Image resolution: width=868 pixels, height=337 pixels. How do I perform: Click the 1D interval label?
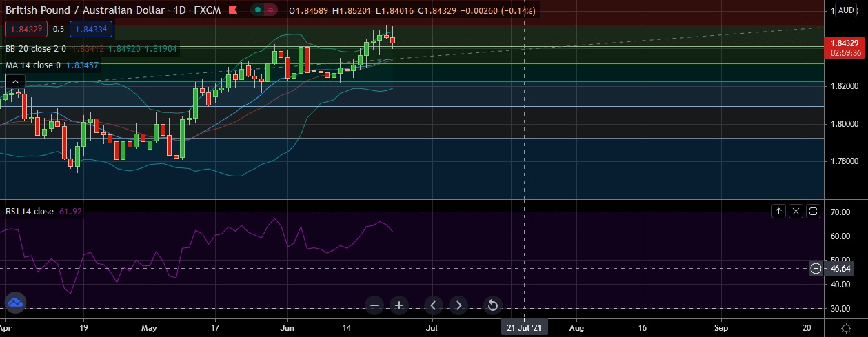coord(181,10)
